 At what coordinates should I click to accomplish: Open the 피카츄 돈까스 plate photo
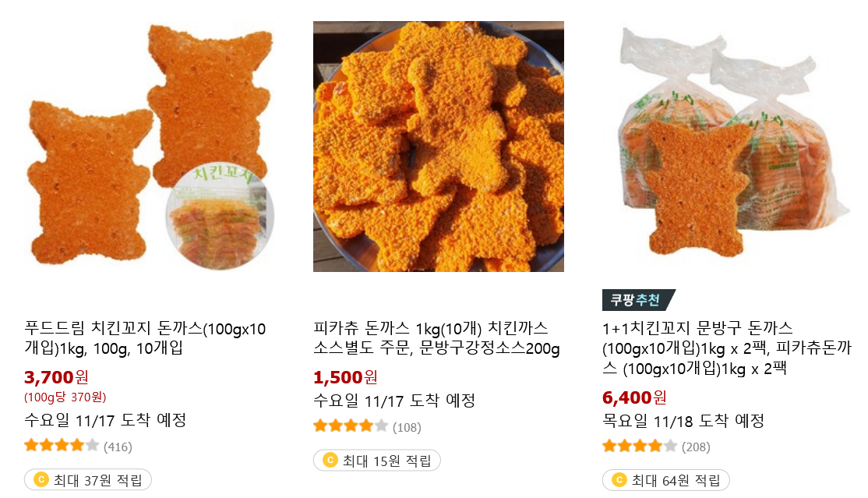[439, 147]
